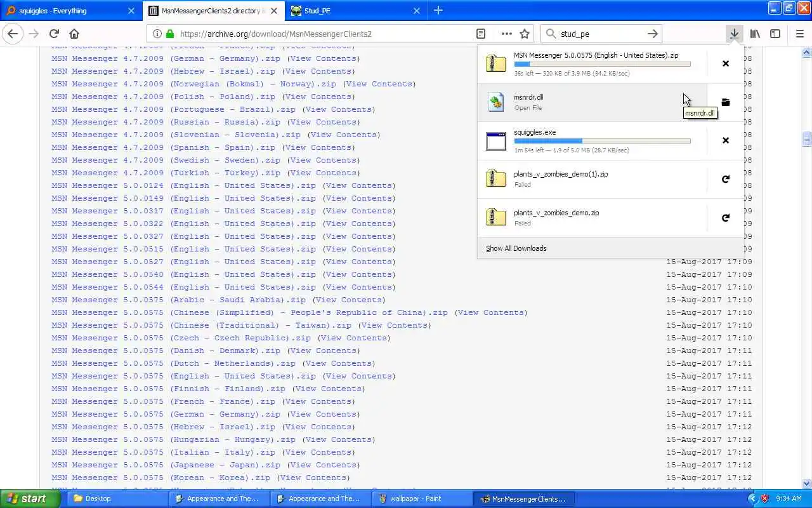Viewport: 812px width, 508px height.
Task: Bookmark this page with the star
Action: 525,34
